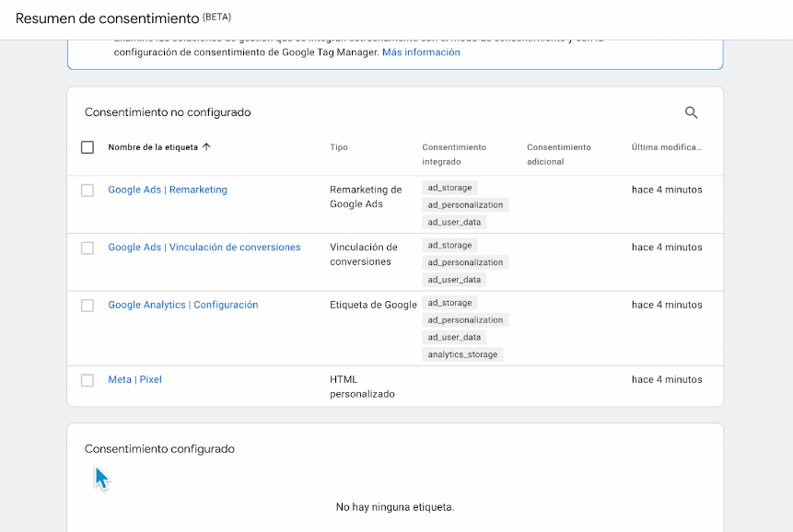The image size is (793, 532).
Task: Open the Google Ads | Remarketing tag
Action: point(168,190)
